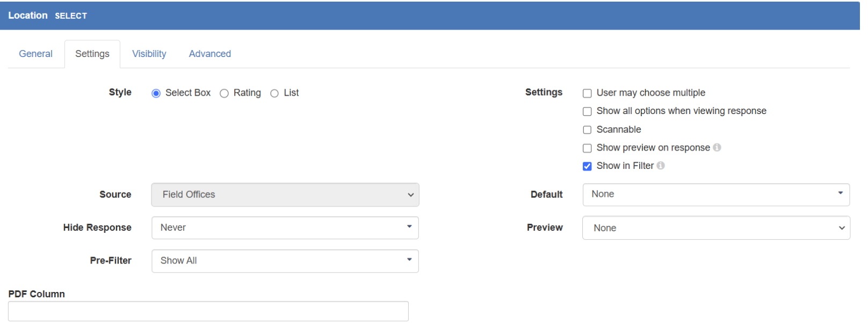
Task: Expand the Preview dropdown
Action: click(x=716, y=228)
